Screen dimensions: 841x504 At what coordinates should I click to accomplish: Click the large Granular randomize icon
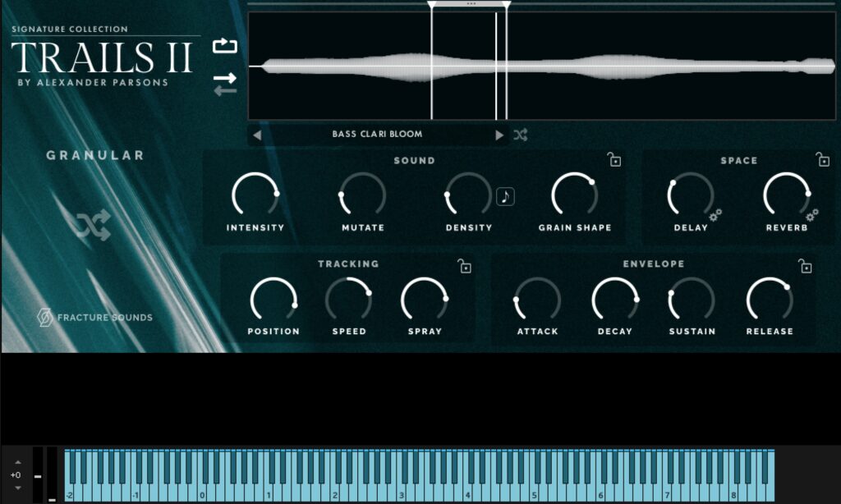(92, 225)
